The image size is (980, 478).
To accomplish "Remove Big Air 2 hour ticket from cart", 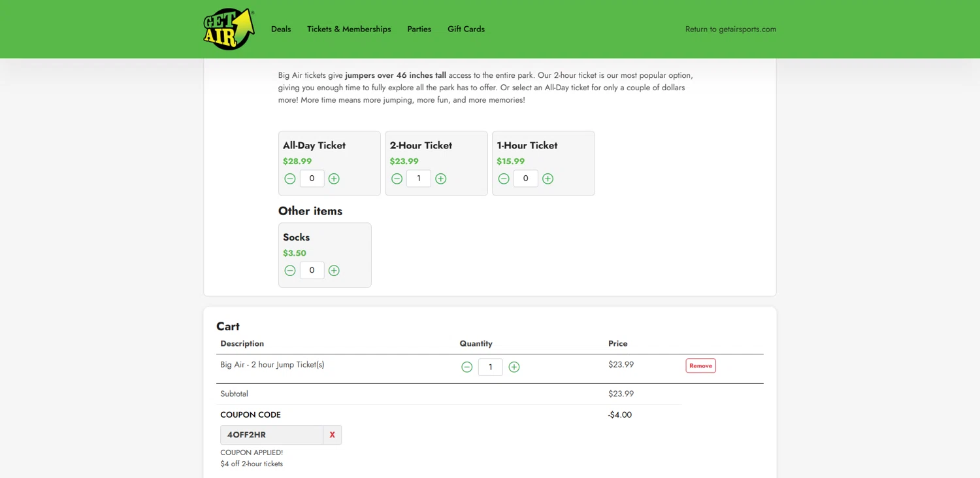I will (x=700, y=366).
